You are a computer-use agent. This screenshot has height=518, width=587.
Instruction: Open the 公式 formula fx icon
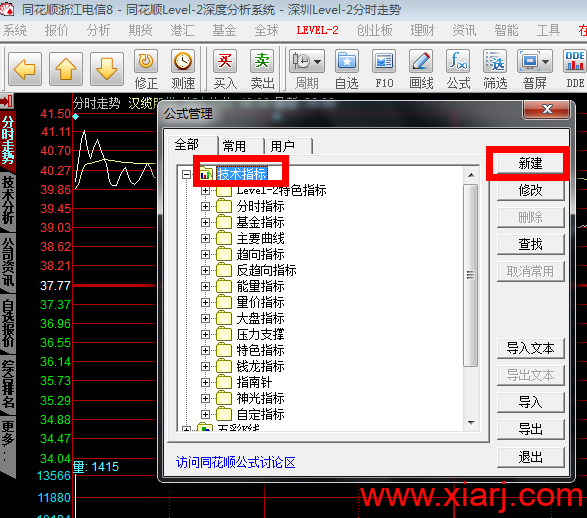pos(458,61)
